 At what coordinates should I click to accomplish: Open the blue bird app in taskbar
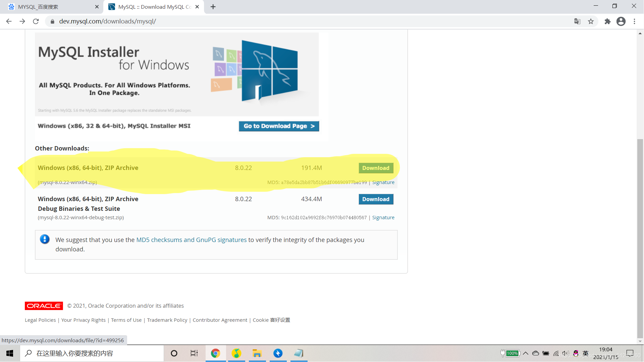tap(278, 353)
